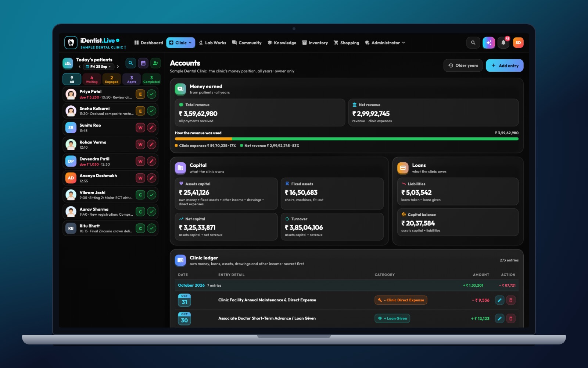The height and width of the screenshot is (368, 588).
Task: Expand the Administrator dropdown menu
Action: (385, 43)
